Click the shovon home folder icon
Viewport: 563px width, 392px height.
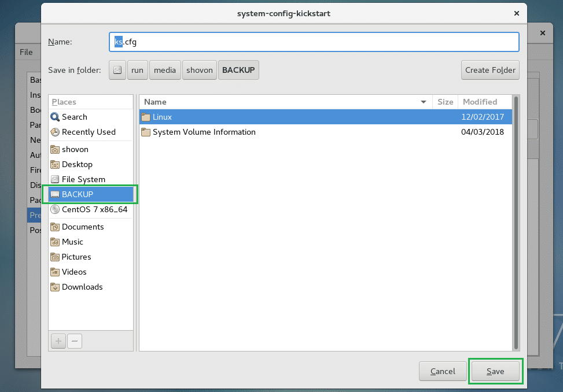click(55, 149)
